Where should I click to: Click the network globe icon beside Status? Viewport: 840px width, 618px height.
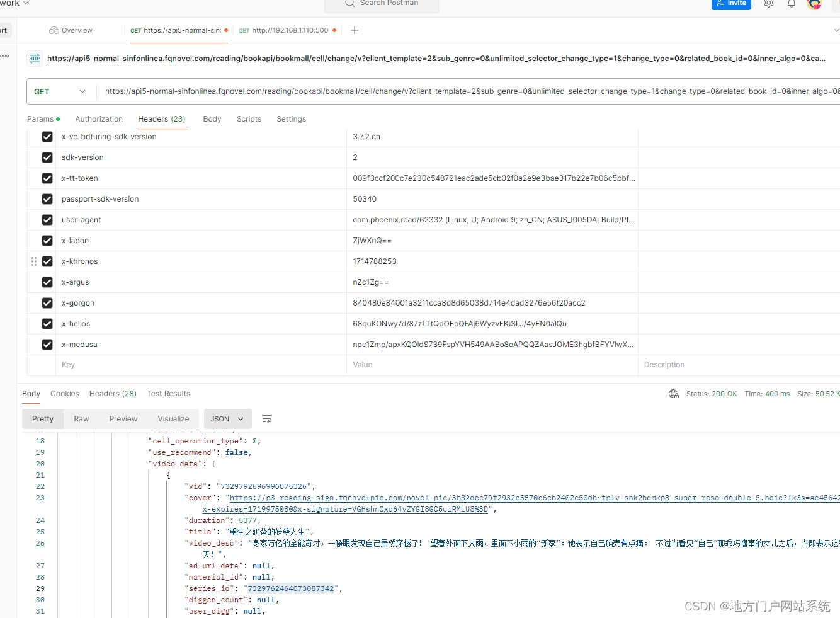pyautogui.click(x=674, y=394)
